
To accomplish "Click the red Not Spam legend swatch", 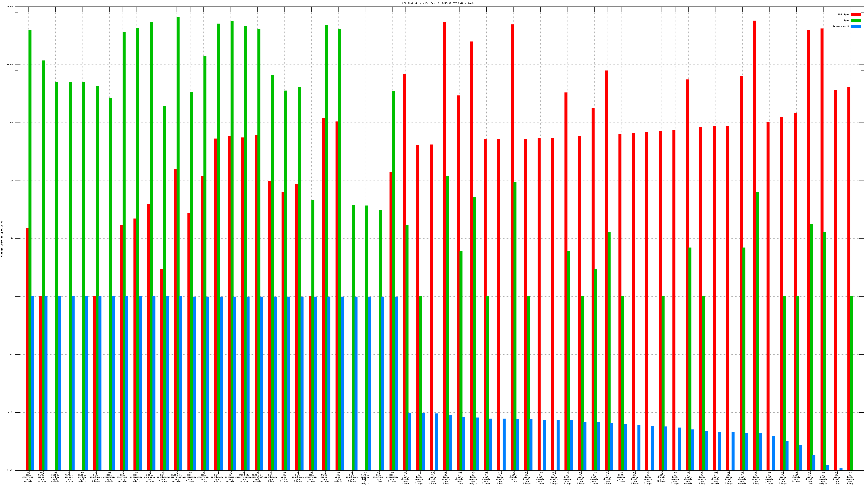I will point(856,14).
